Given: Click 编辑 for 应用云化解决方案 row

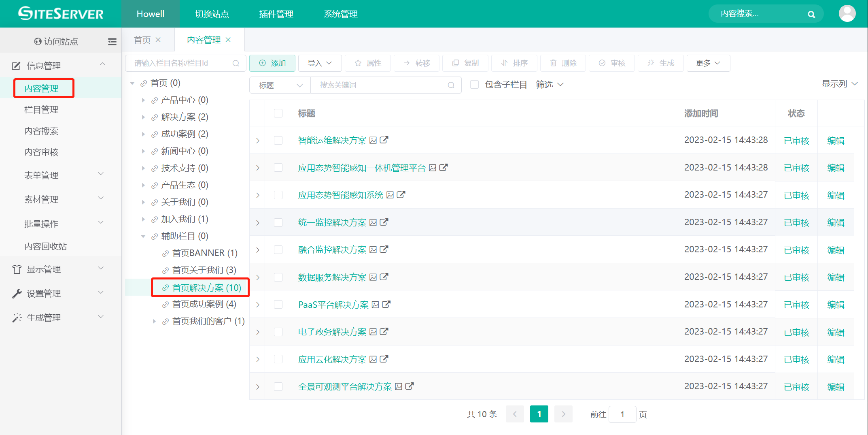Looking at the screenshot, I should tap(836, 359).
